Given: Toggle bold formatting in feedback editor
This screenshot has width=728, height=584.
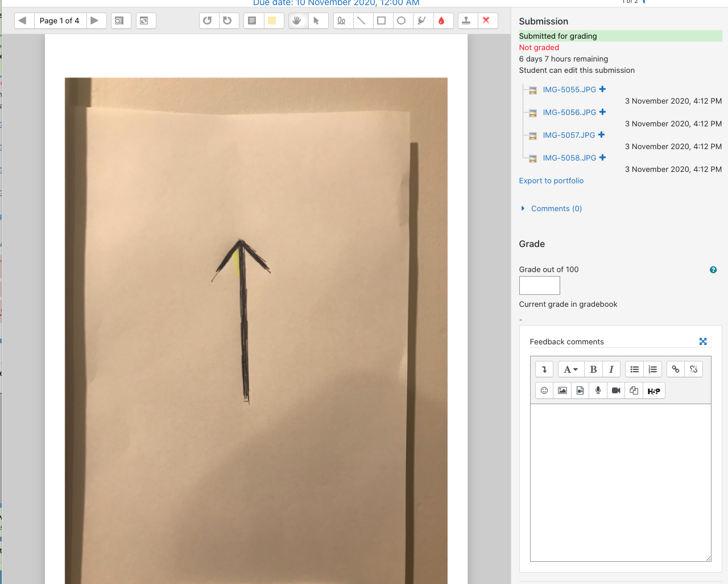Looking at the screenshot, I should 593,369.
